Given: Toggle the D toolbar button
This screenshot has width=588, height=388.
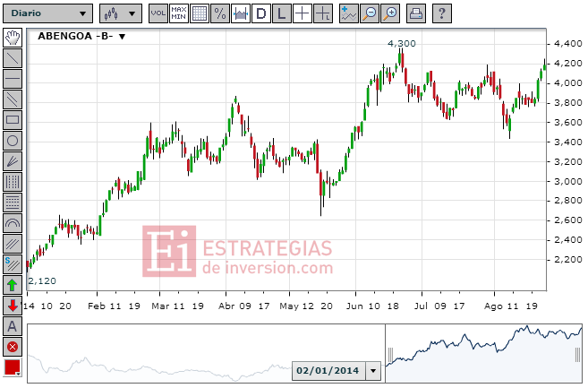Looking at the screenshot, I should click(261, 13).
